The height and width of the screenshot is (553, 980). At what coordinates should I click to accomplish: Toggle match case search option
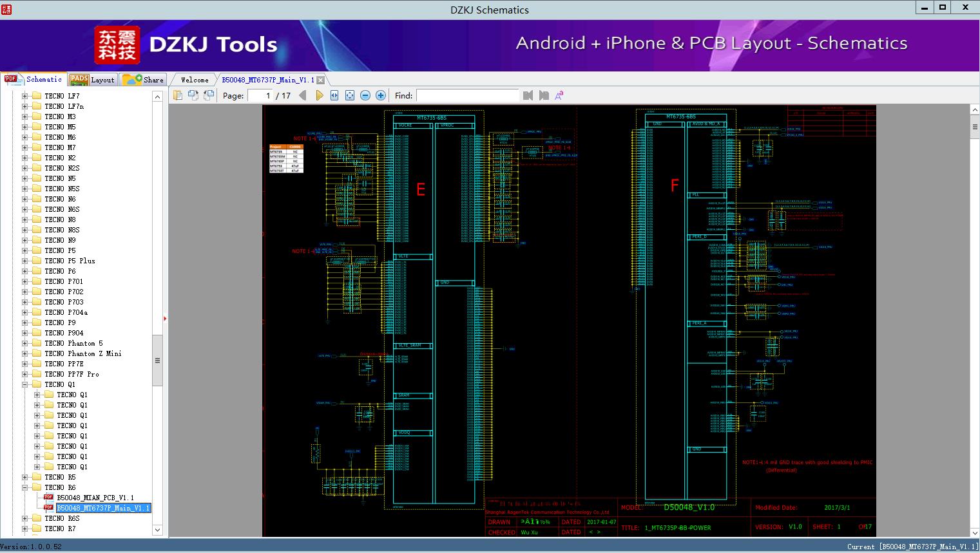coord(559,95)
